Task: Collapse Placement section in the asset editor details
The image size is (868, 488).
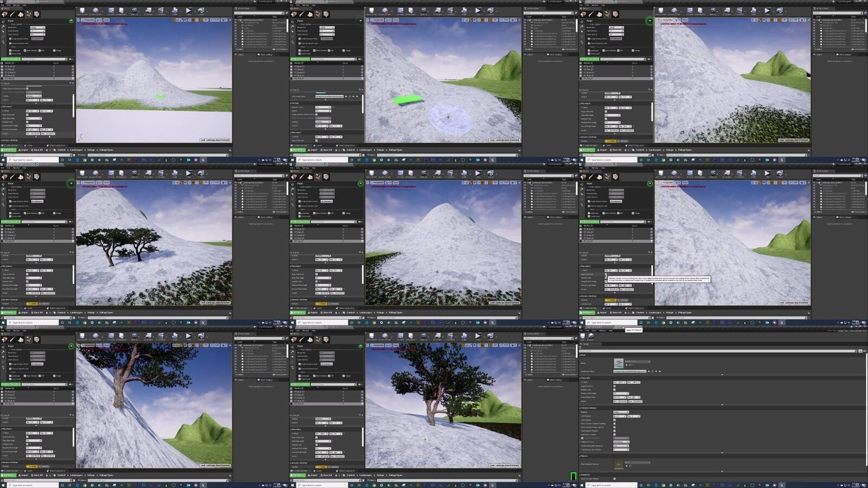Action: click(x=585, y=378)
